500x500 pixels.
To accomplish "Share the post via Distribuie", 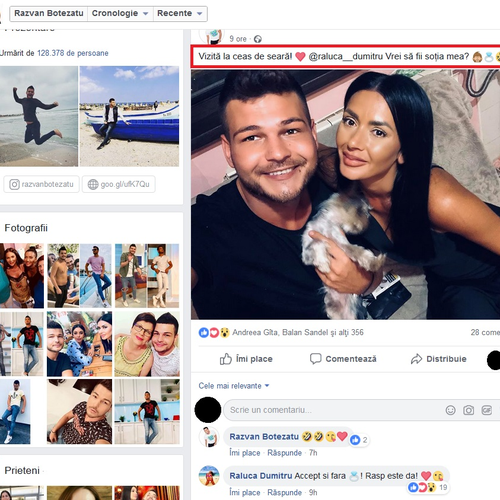I will (x=439, y=359).
